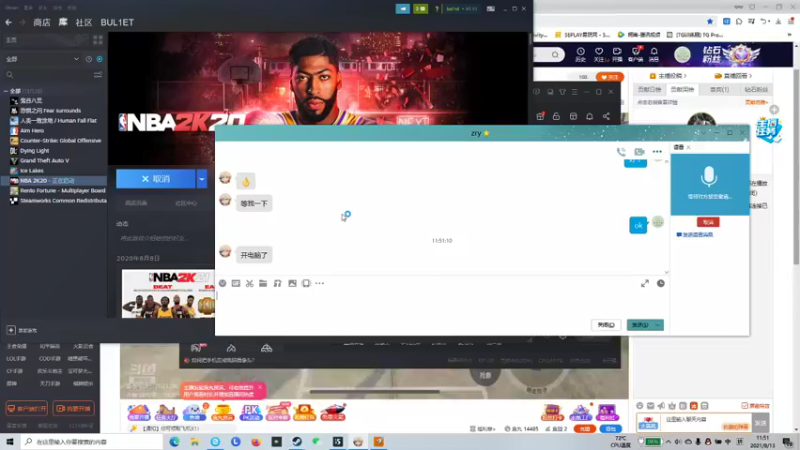
Task: Open notifications bell icon on streaming site header
Action: coord(654,54)
